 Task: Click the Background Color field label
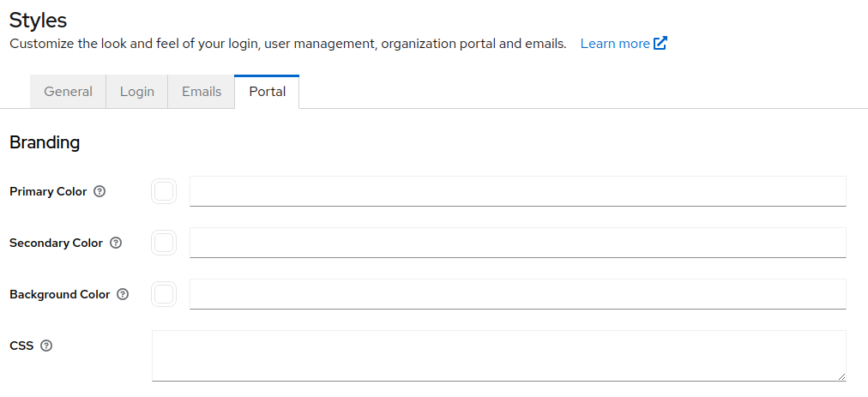coord(60,295)
